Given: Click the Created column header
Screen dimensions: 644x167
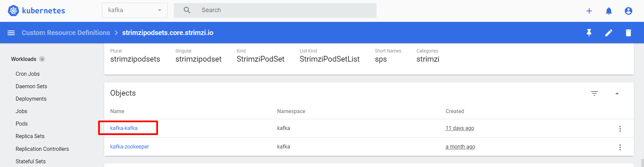Looking at the screenshot, I should [x=455, y=111].
